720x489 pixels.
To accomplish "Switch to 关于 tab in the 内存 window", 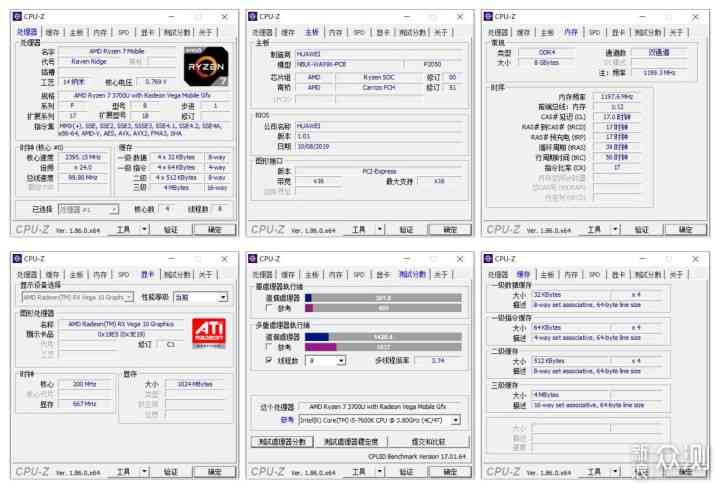I will [676, 33].
